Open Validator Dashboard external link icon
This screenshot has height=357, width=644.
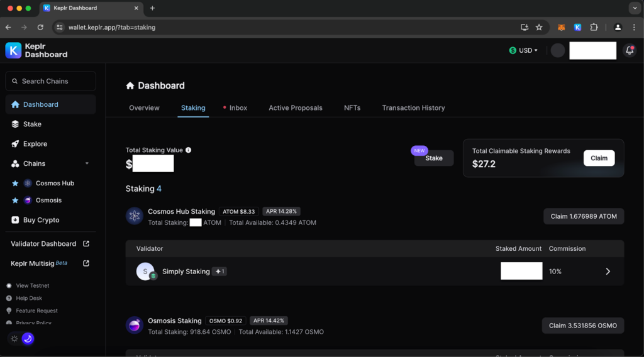(x=86, y=244)
